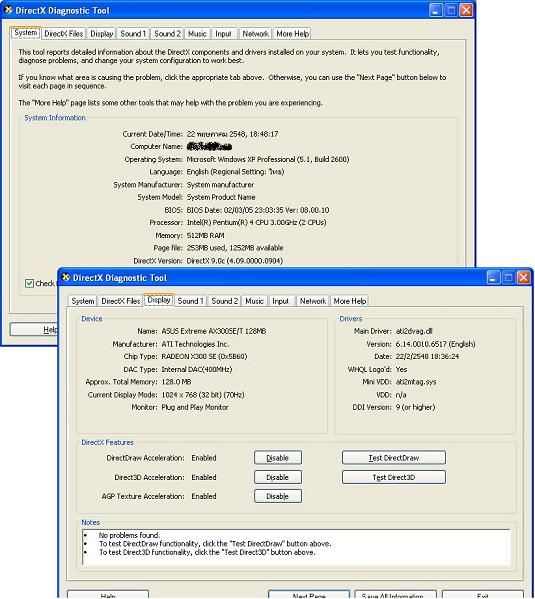Select Input tab in back window
The image size is (535, 599).
pyautogui.click(x=223, y=34)
